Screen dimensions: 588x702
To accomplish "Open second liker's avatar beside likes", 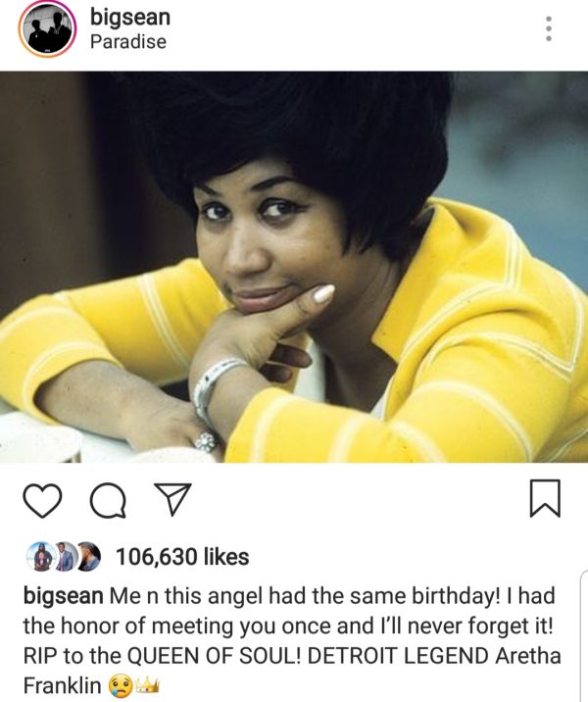I will pyautogui.click(x=65, y=557).
